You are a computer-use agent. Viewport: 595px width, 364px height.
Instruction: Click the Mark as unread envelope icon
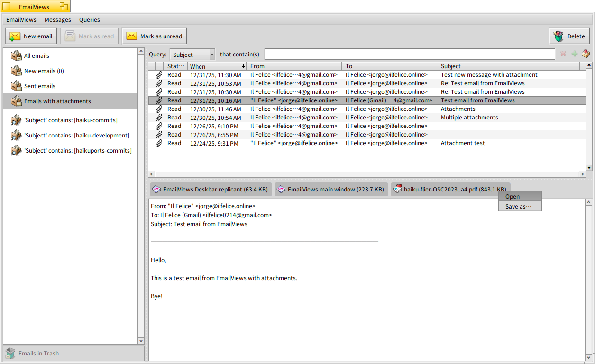(x=132, y=36)
